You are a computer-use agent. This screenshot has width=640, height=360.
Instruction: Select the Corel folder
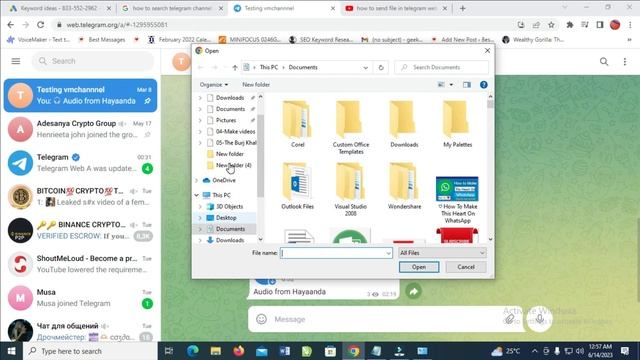point(298,124)
